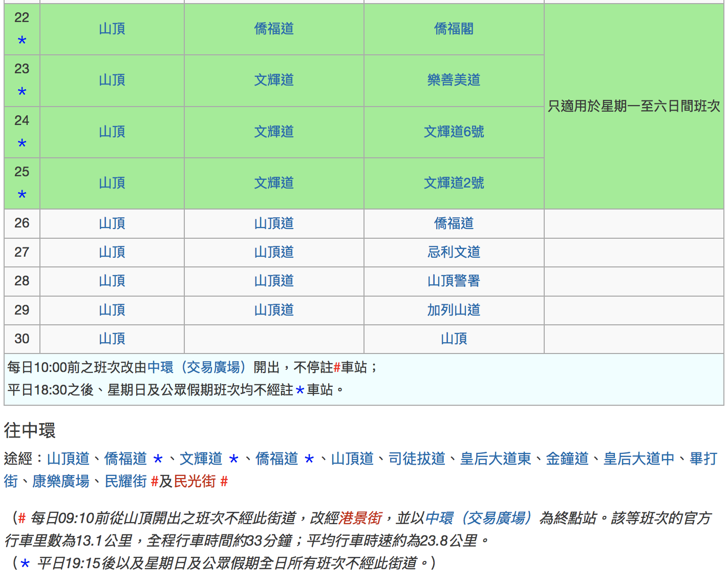
Task: Open the 民耀街 route link
Action: (126, 482)
